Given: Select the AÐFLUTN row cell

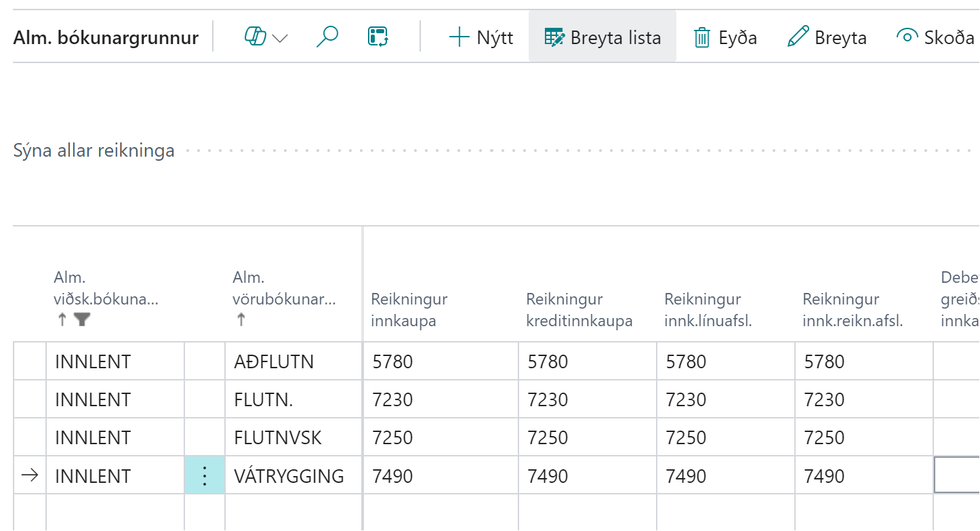Looking at the screenshot, I should [x=274, y=361].
